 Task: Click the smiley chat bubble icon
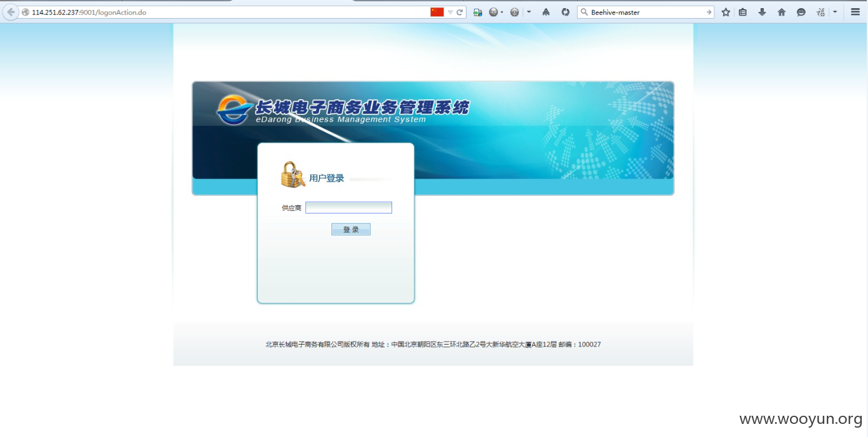click(x=801, y=12)
